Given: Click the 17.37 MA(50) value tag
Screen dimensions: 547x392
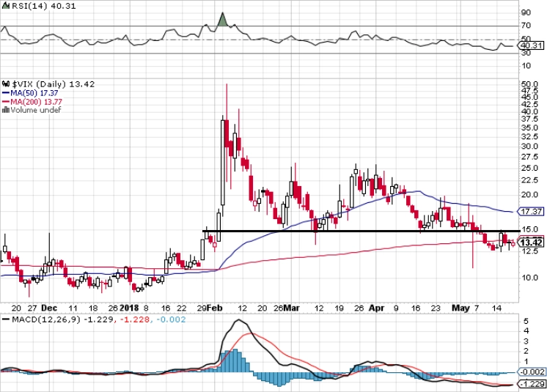Looking at the screenshot, I should pos(532,212).
